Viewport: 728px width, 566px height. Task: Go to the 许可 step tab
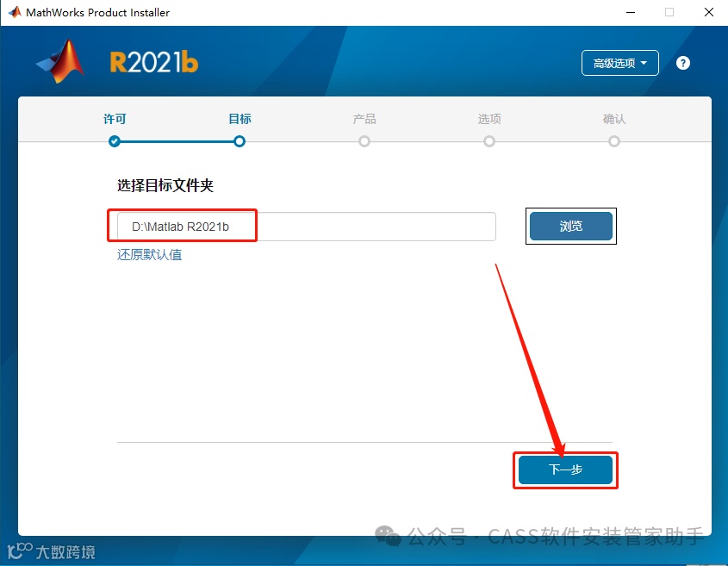(115, 119)
